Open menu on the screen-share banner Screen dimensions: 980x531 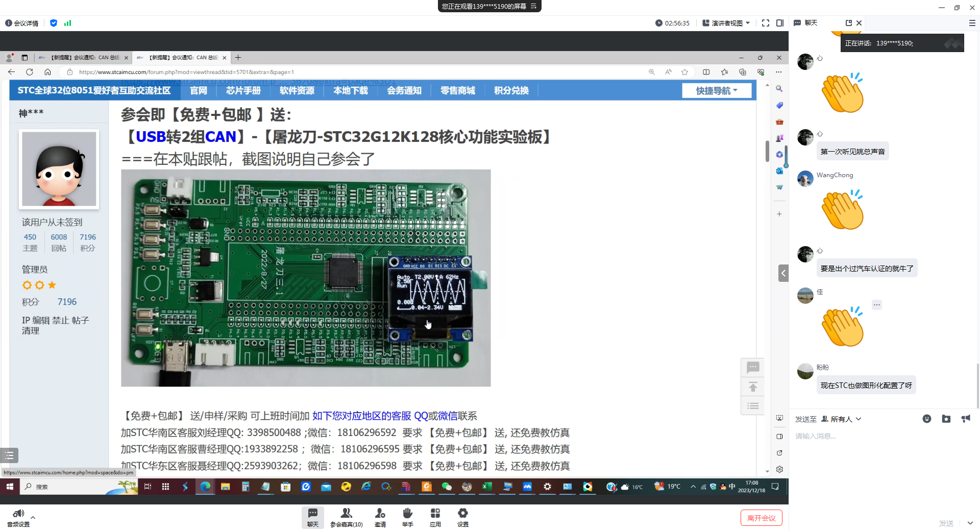[x=533, y=6]
